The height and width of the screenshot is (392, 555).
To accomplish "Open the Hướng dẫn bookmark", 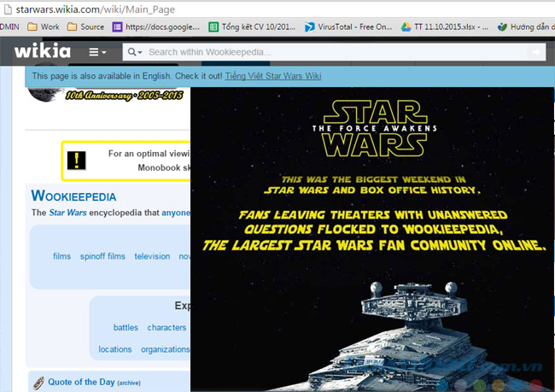I will tap(526, 27).
